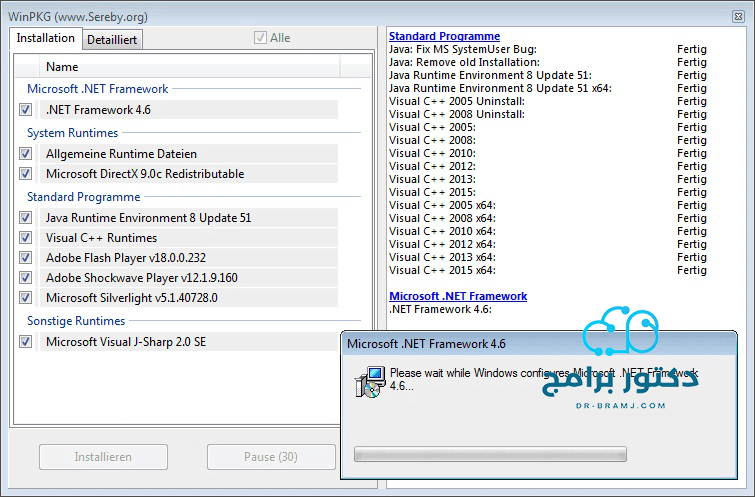Toggle Adobe Shockwave Player v12.1.9.160 checkbox

[26, 277]
